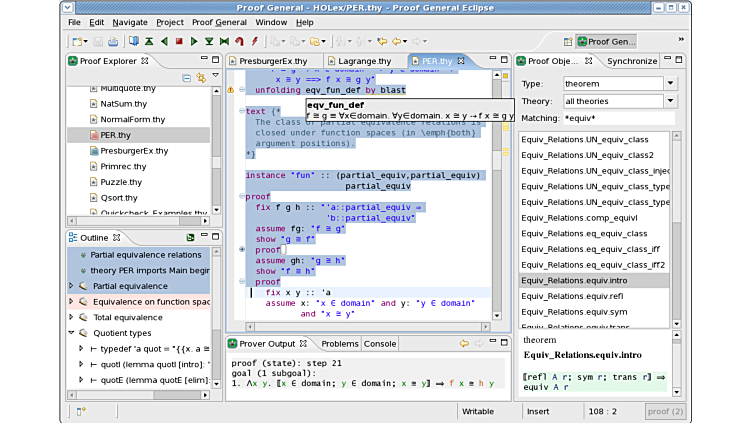Open the Theory dropdown showing 'all theories'
This screenshot has height=423, width=752.
coord(670,101)
